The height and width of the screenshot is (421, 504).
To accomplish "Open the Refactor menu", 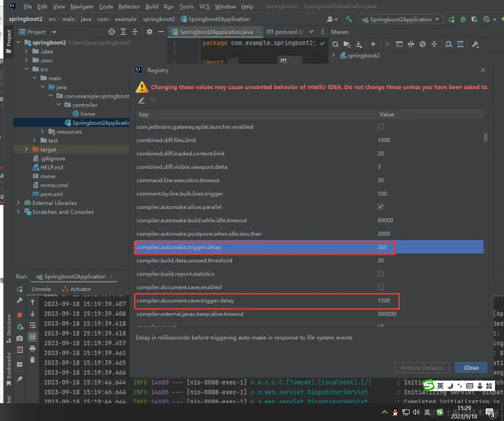I will pyautogui.click(x=129, y=6).
